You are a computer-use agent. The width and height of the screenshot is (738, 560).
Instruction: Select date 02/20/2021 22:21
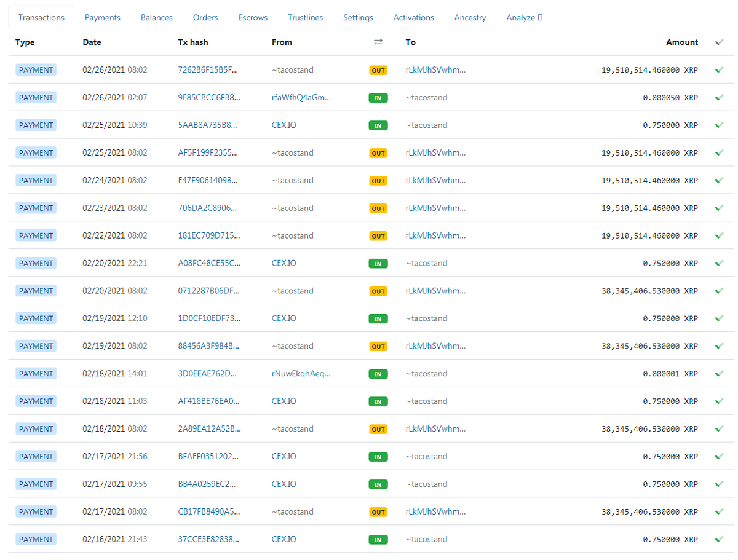click(x=115, y=263)
